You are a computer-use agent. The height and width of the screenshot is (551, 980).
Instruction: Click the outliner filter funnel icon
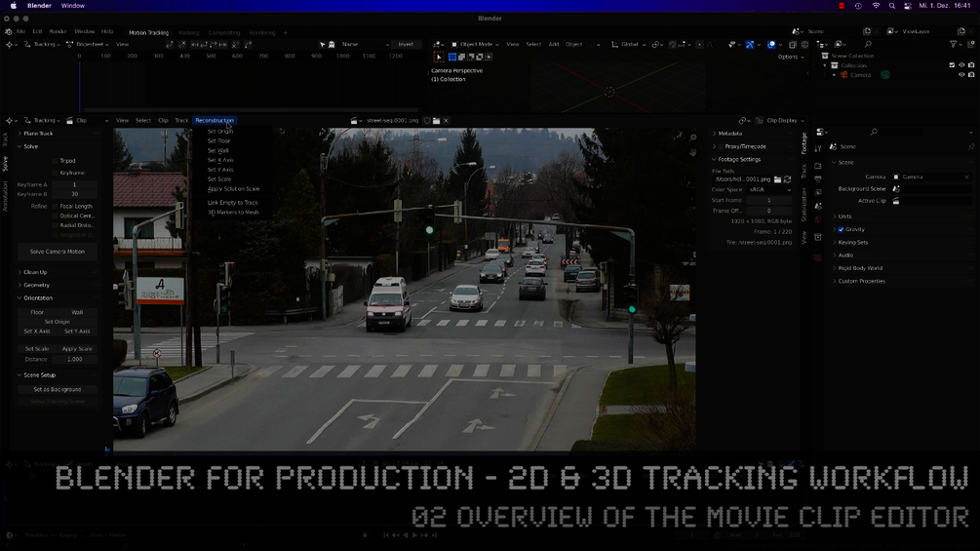pyautogui.click(x=954, y=44)
